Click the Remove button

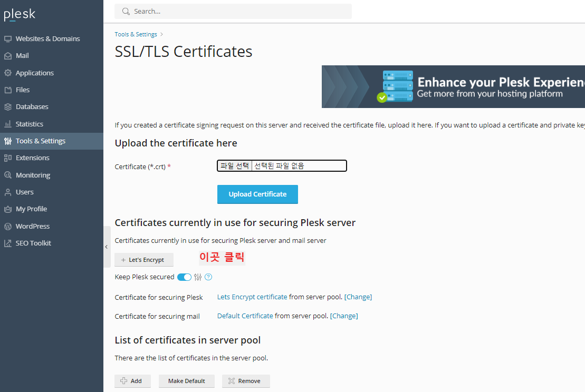246,381
